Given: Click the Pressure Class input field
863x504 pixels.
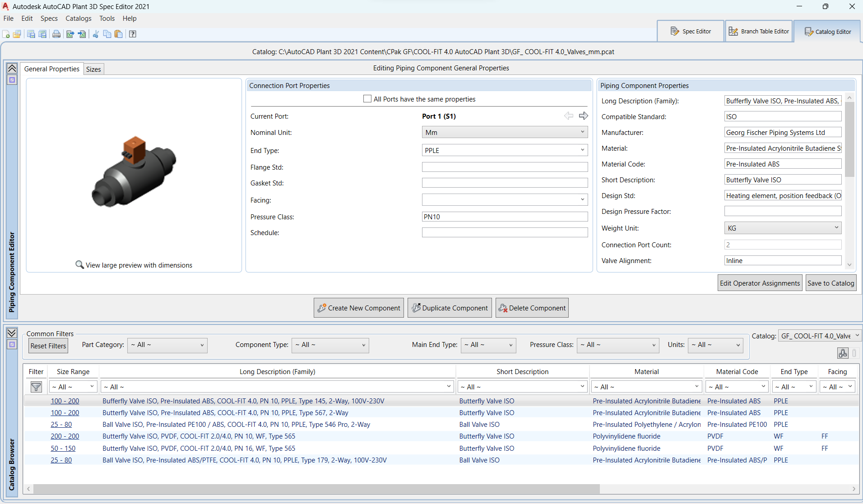Looking at the screenshot, I should tap(504, 217).
